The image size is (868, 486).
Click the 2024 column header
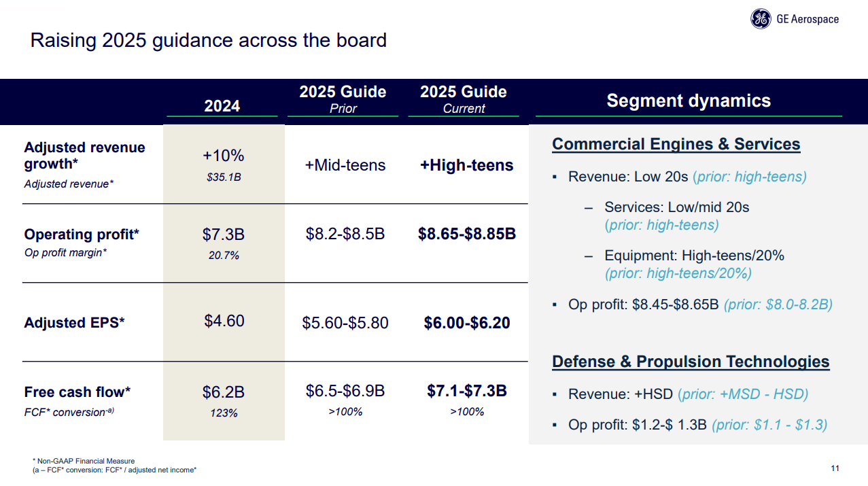(x=222, y=106)
